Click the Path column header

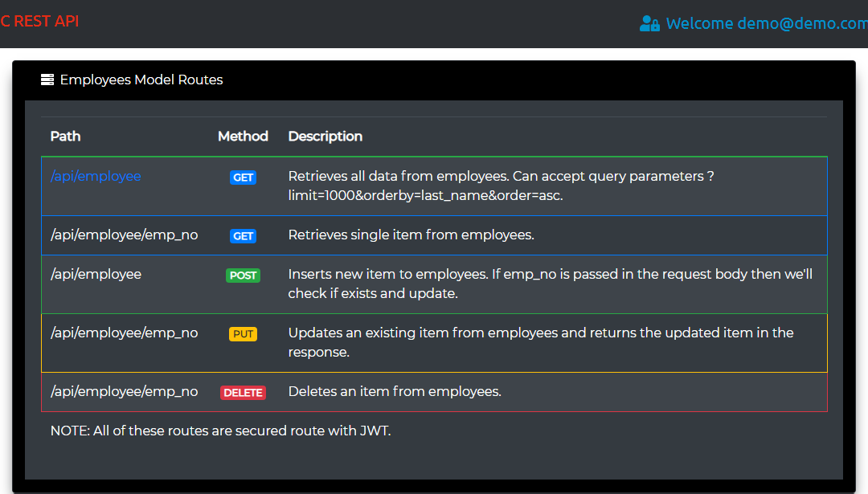pyautogui.click(x=65, y=137)
